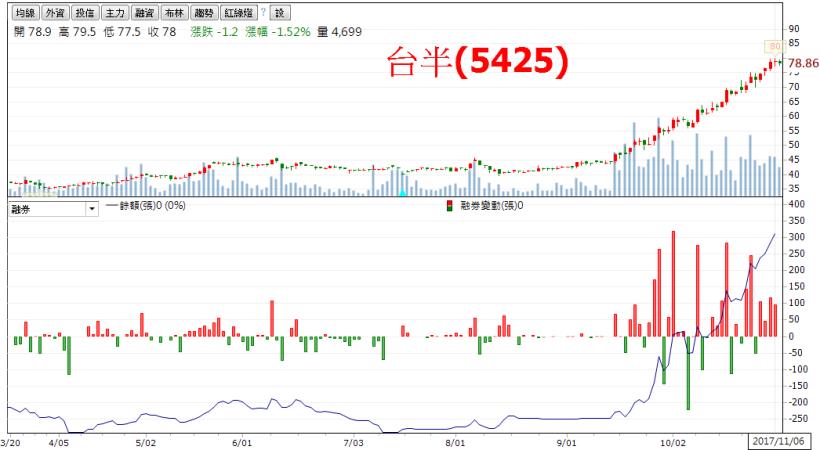Click the 90 price axis value

coord(794,29)
